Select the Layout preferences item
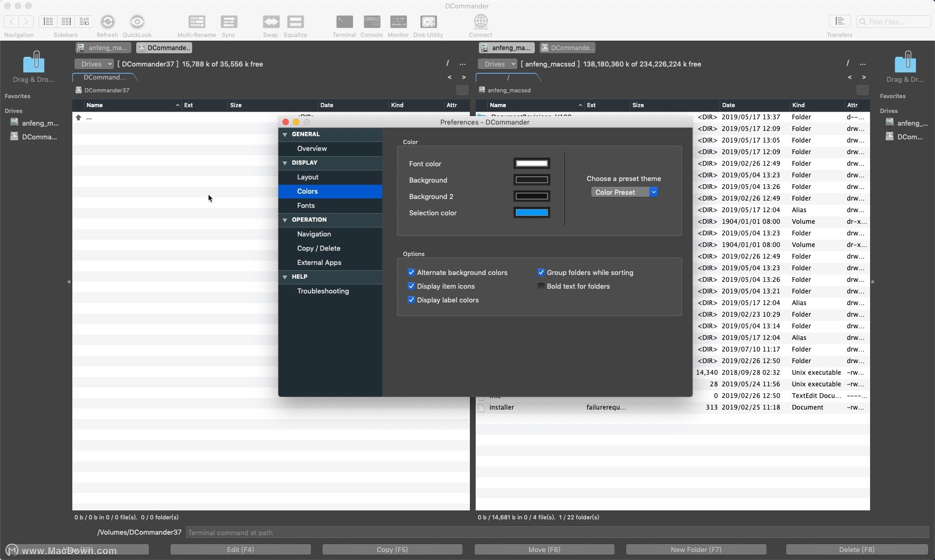The width and height of the screenshot is (935, 560). tap(330, 177)
